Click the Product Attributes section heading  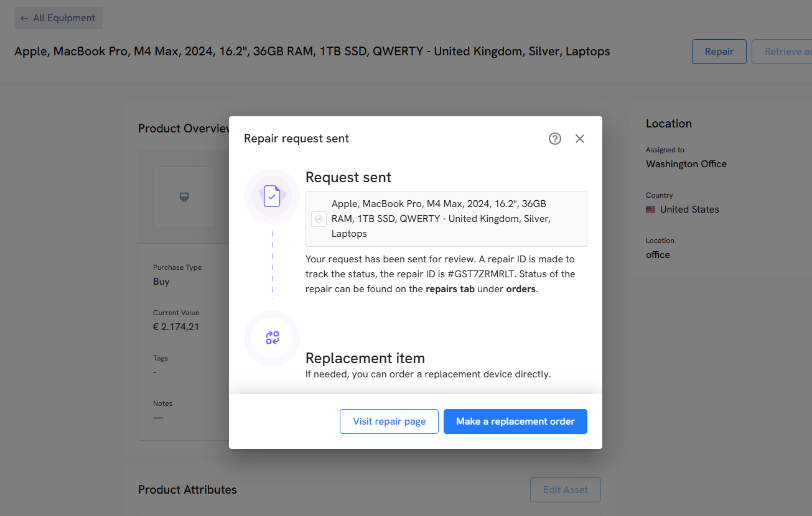[187, 490]
